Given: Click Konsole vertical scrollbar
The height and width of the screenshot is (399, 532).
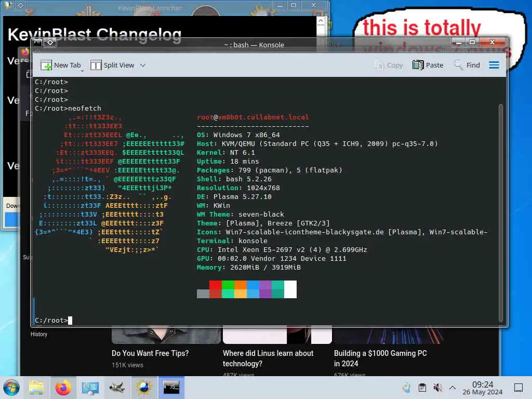Looking at the screenshot, I should [501, 212].
